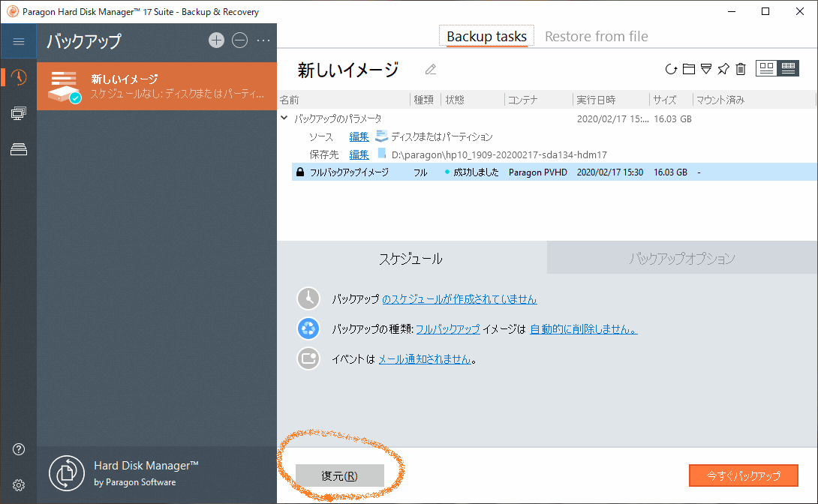Viewport: 818px width, 504px height.
Task: Open the バックアップオプション tab
Action: [x=681, y=258]
